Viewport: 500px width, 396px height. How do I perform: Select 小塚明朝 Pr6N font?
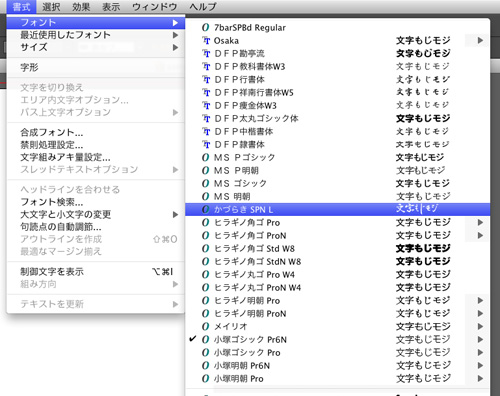[337, 365]
